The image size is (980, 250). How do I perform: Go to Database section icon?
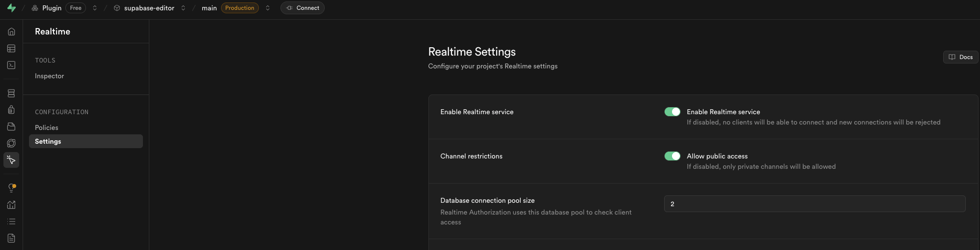11,94
